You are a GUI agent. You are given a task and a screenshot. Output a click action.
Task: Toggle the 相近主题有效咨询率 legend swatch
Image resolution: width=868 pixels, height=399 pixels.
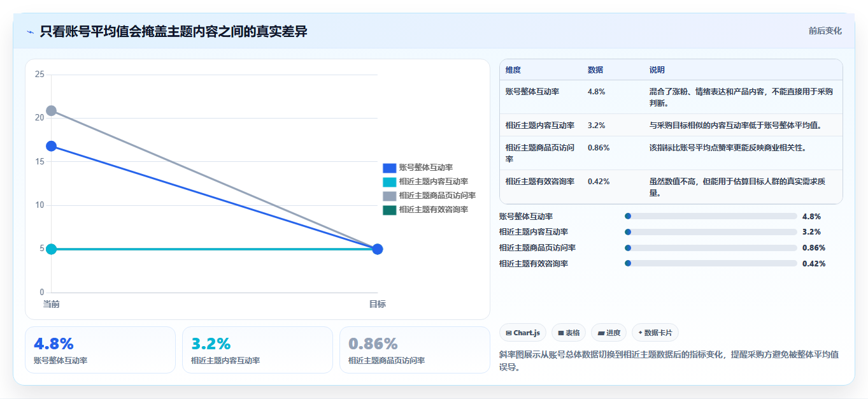pos(389,210)
